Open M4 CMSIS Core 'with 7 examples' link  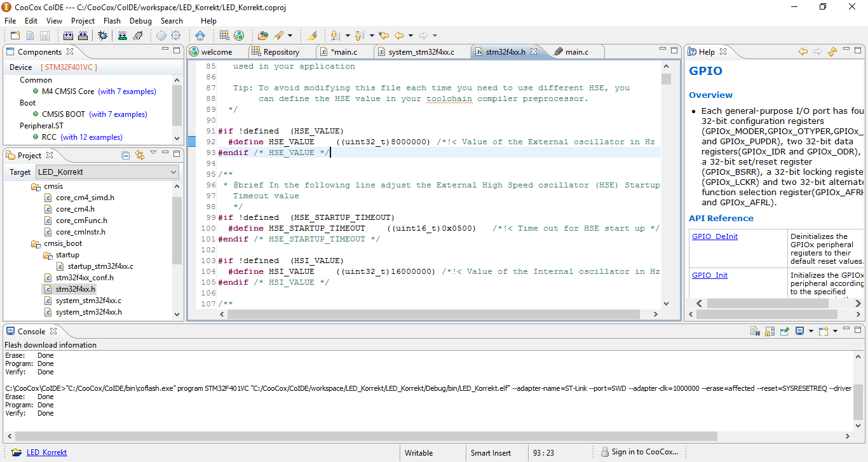point(127,92)
